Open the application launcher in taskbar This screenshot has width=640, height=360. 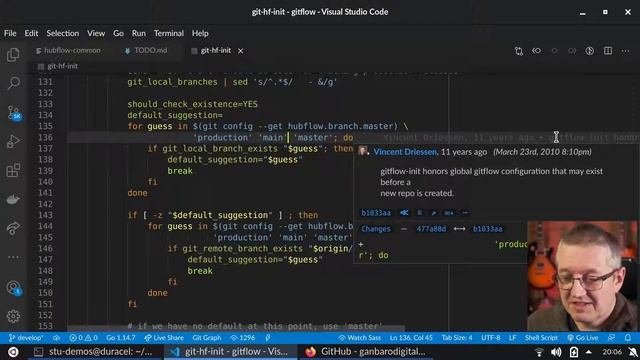13,352
